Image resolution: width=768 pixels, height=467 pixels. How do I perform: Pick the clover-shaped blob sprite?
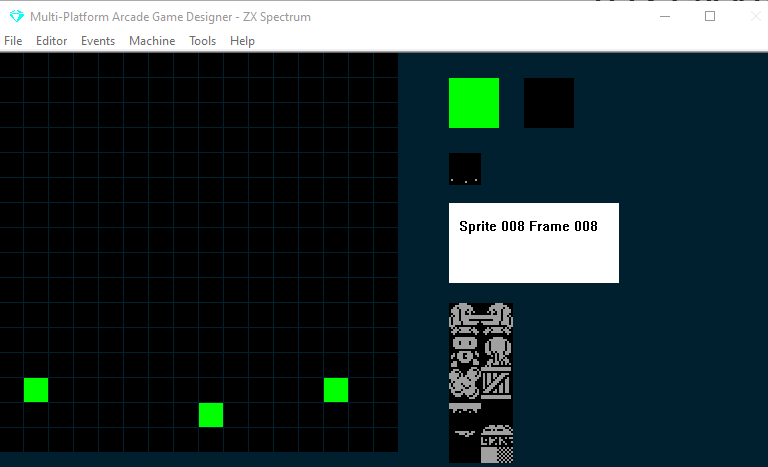click(x=464, y=383)
